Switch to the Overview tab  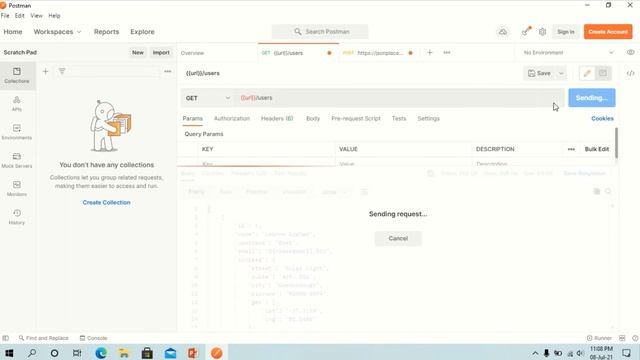192,53
